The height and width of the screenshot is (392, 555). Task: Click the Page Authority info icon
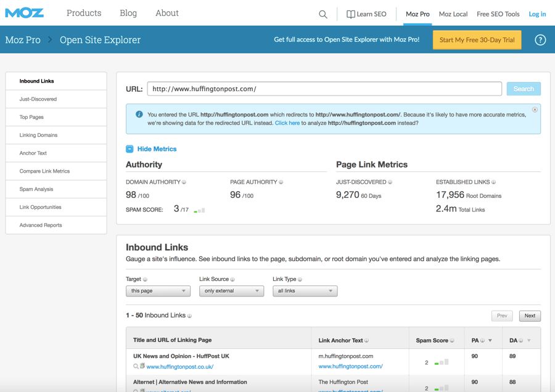pyautogui.click(x=281, y=182)
